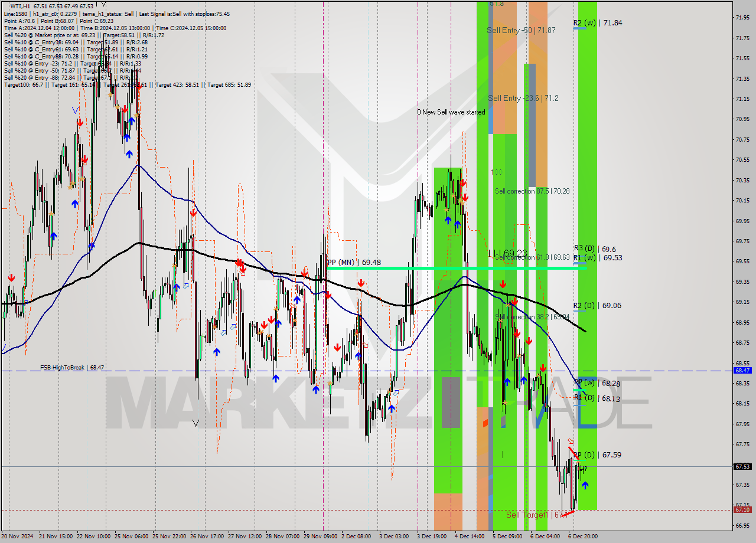
Task: Click the 66.95 price on the scale
Action: pos(742,525)
